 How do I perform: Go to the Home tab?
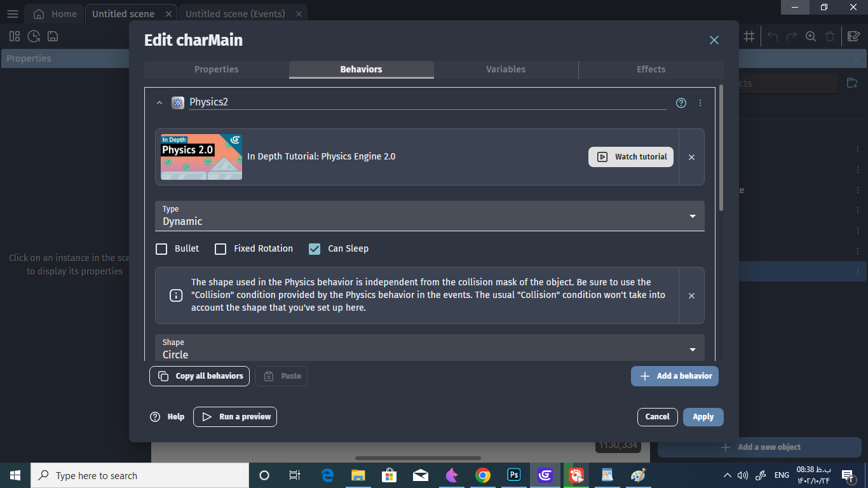(55, 14)
